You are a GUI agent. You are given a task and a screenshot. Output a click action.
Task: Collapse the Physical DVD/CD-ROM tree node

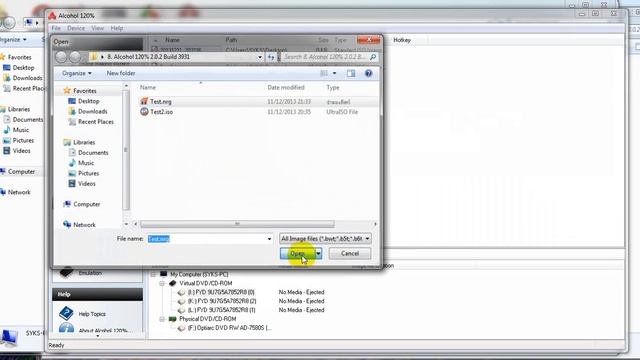[162, 319]
